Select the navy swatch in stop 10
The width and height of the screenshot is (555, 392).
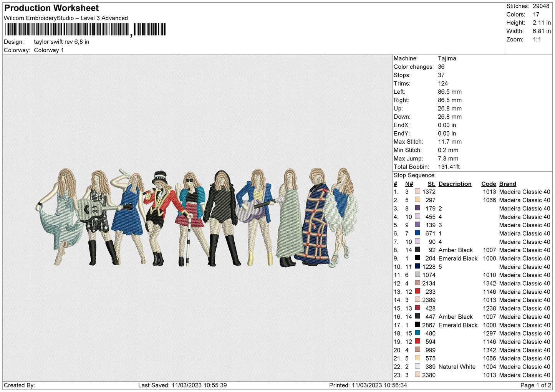[x=417, y=266]
